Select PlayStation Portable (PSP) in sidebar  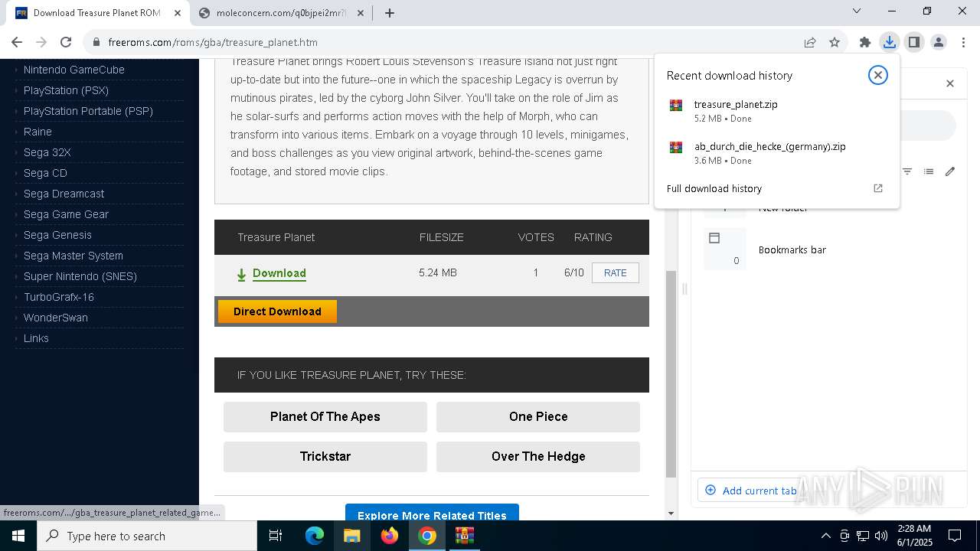88,111
